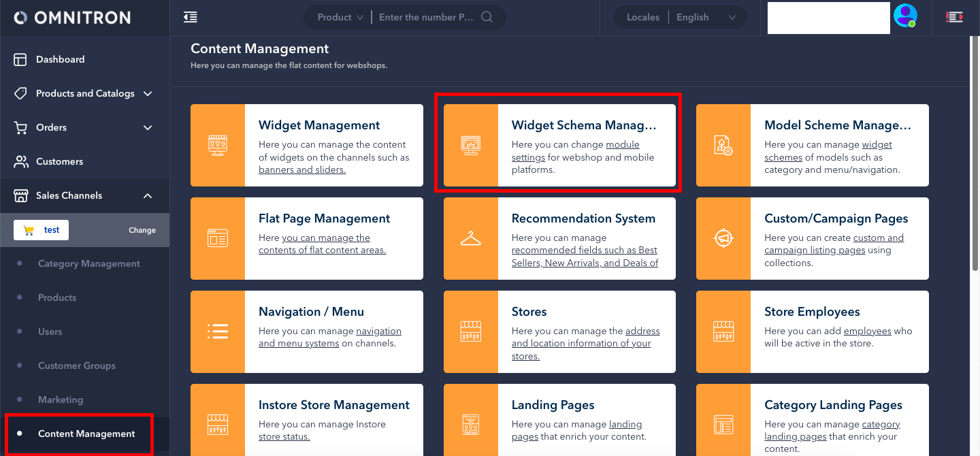Open Category Management in the sidebar
Screen dimensions: 980x456
pos(89,263)
